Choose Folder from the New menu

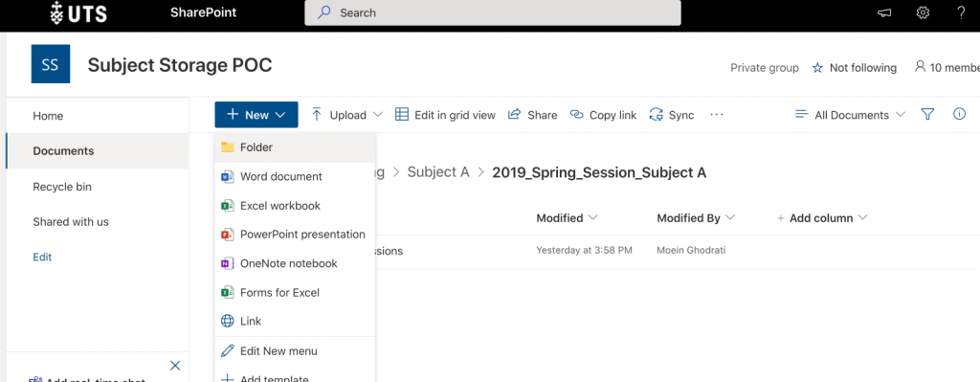(295, 147)
